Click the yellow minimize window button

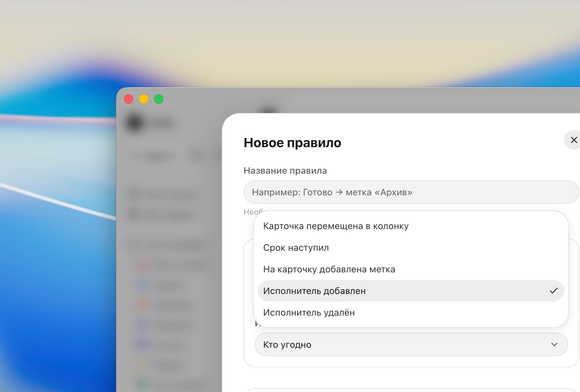[x=144, y=99]
